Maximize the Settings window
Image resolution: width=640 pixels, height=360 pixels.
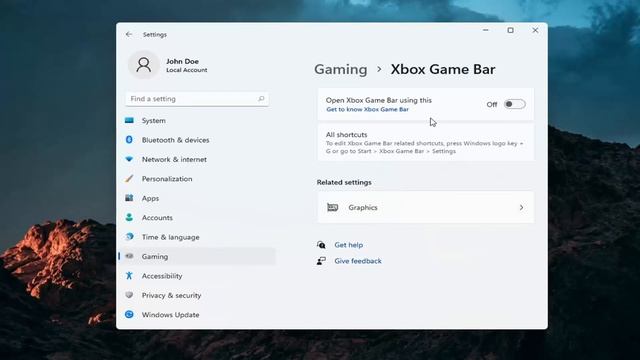click(x=510, y=30)
